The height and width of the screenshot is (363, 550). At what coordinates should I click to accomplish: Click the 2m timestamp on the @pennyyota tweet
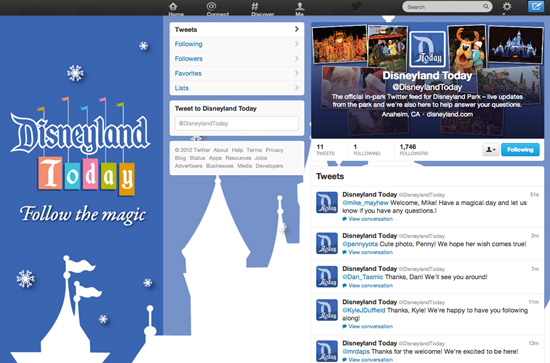[x=535, y=236]
